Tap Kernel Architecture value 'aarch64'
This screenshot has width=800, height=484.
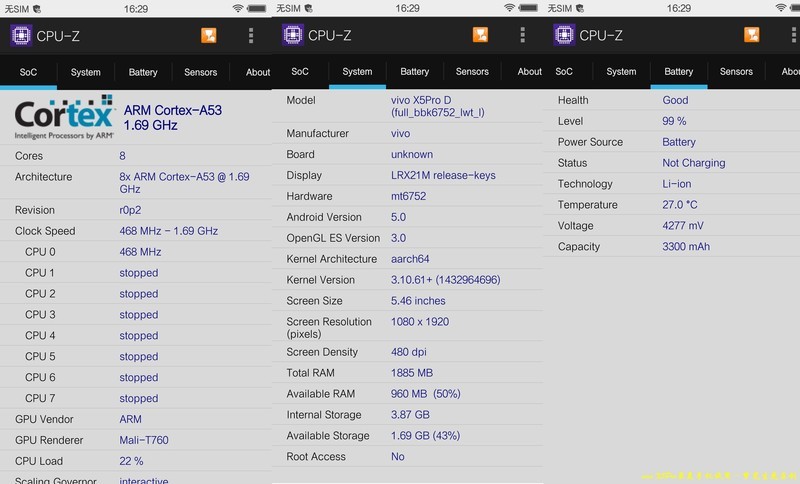tap(410, 259)
